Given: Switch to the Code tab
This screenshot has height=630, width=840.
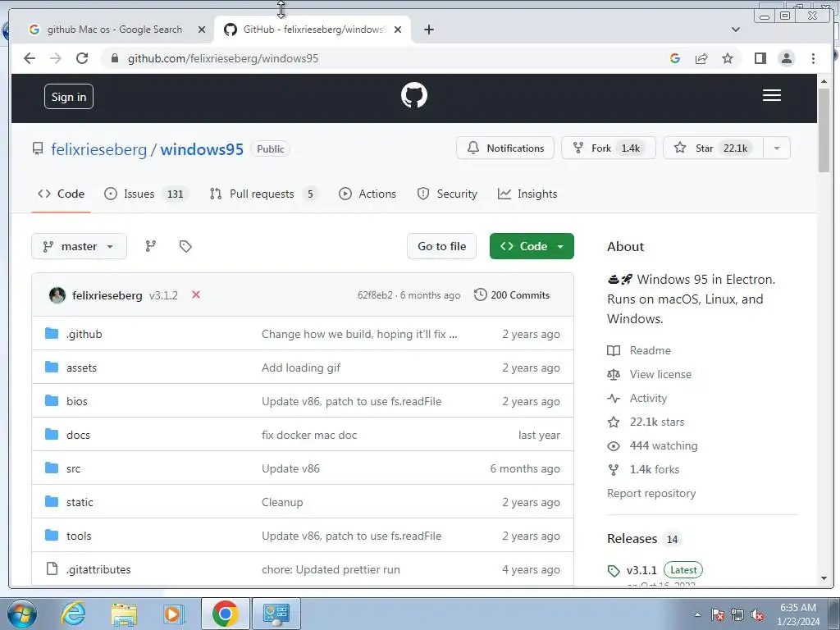Looking at the screenshot, I should [x=61, y=194].
